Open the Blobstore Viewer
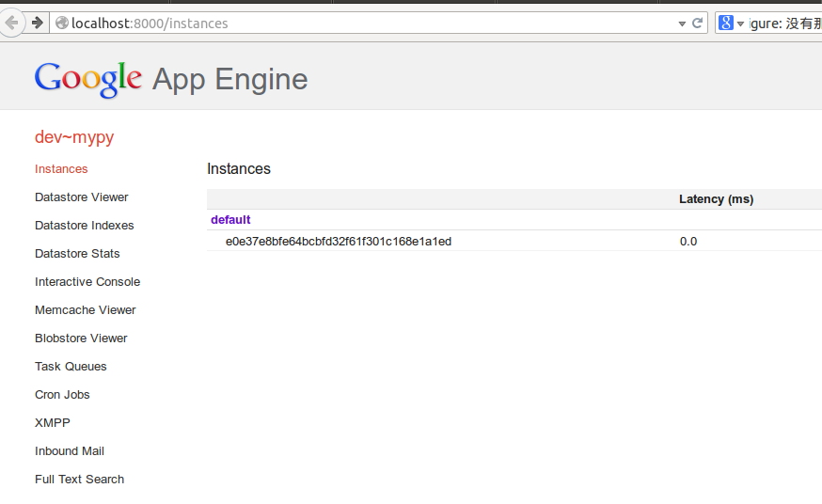The height and width of the screenshot is (504, 822). coord(81,339)
